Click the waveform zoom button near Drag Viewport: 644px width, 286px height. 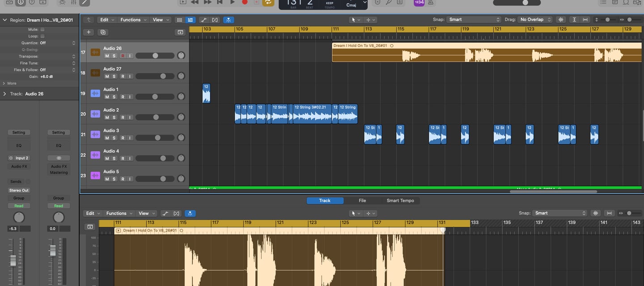[561, 20]
